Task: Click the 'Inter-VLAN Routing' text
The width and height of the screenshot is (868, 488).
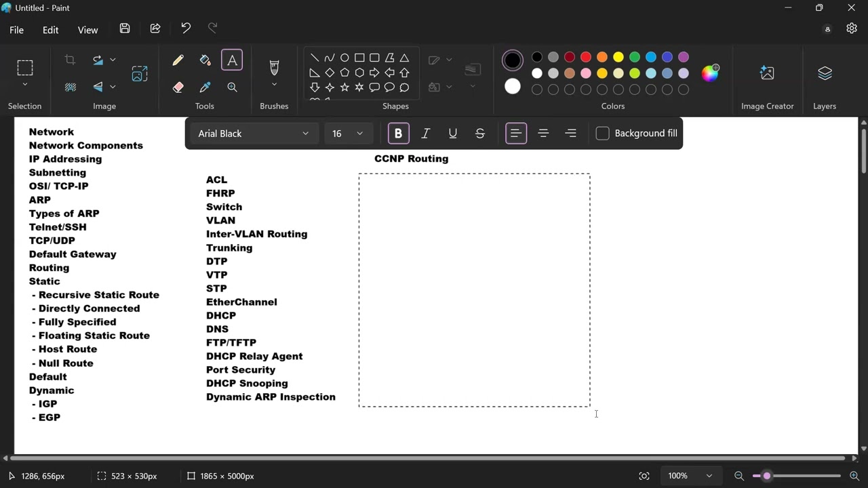Action: 257,234
